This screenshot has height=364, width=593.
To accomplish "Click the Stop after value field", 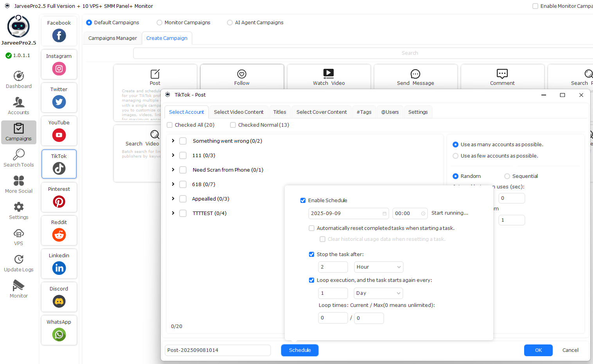I will (x=333, y=267).
